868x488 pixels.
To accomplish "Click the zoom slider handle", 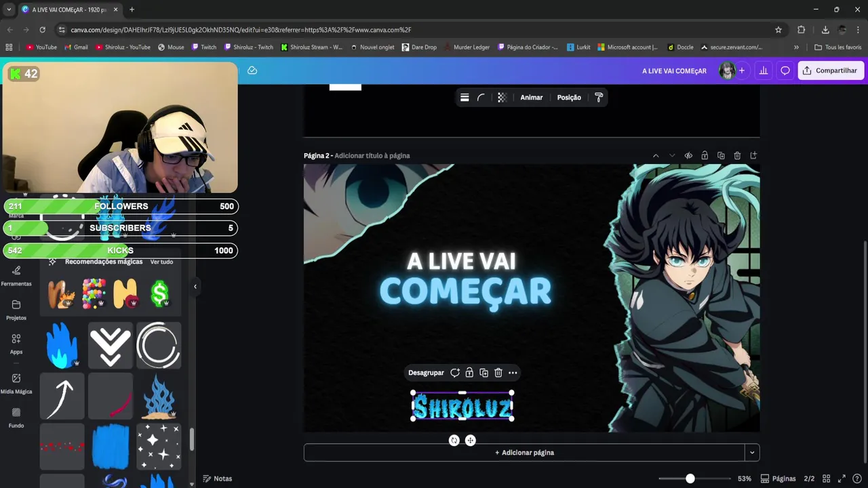I will click(x=690, y=479).
